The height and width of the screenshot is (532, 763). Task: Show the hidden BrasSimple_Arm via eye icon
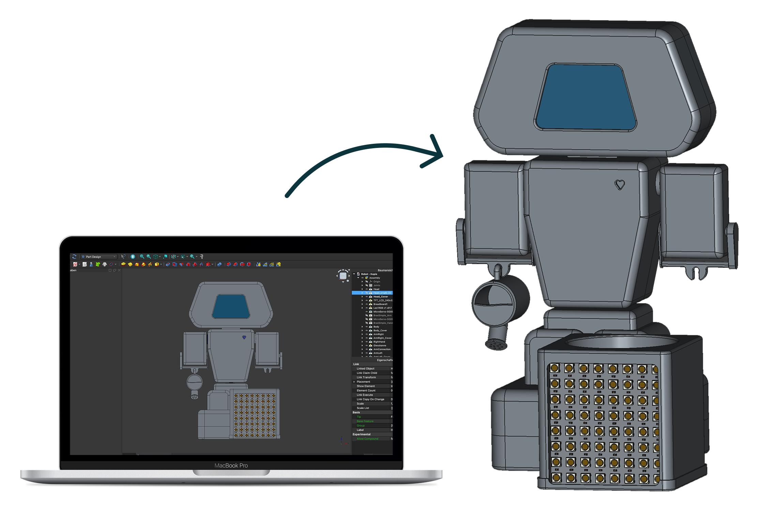pyautogui.click(x=367, y=316)
